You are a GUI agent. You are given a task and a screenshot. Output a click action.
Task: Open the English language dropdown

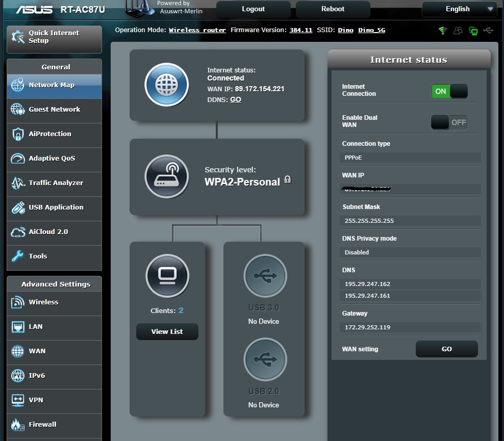[x=459, y=9]
